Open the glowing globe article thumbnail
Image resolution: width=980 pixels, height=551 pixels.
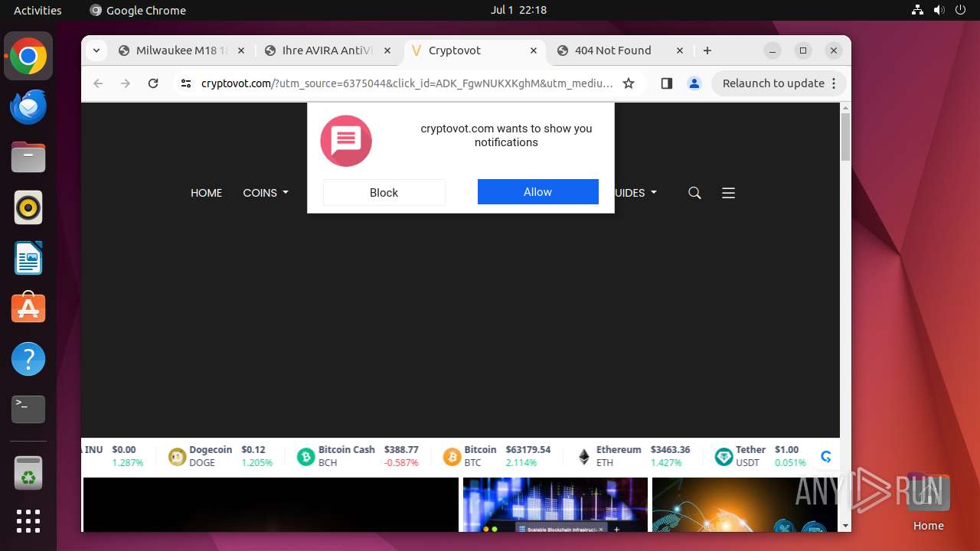point(746,504)
